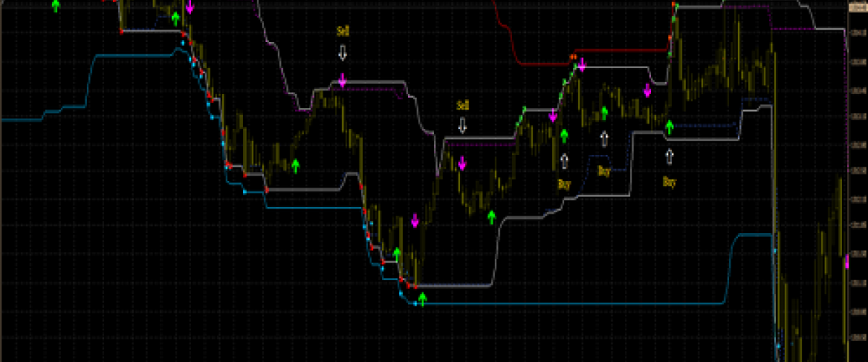Click the green up arrow on the flat cyan line
The image size is (868, 362).
pos(423,298)
